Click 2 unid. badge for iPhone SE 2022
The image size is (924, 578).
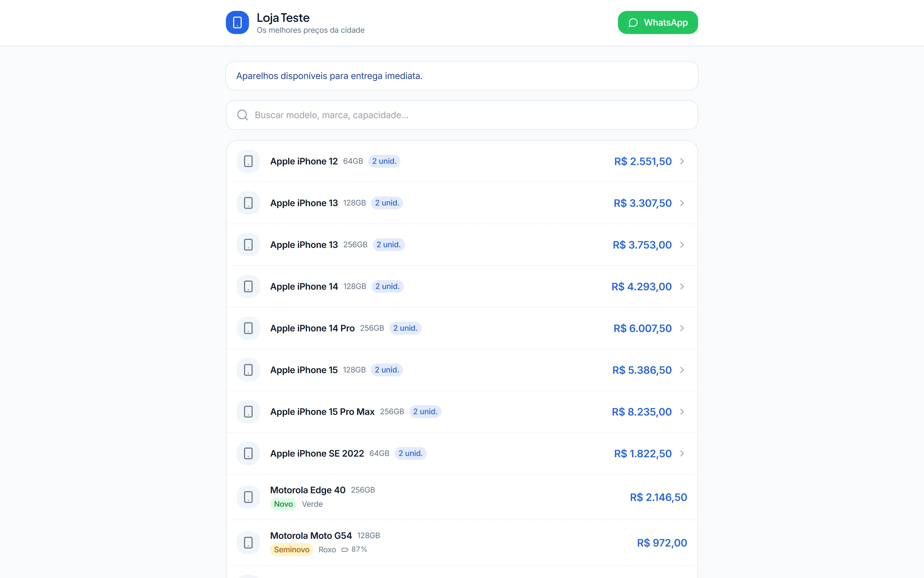click(x=410, y=453)
